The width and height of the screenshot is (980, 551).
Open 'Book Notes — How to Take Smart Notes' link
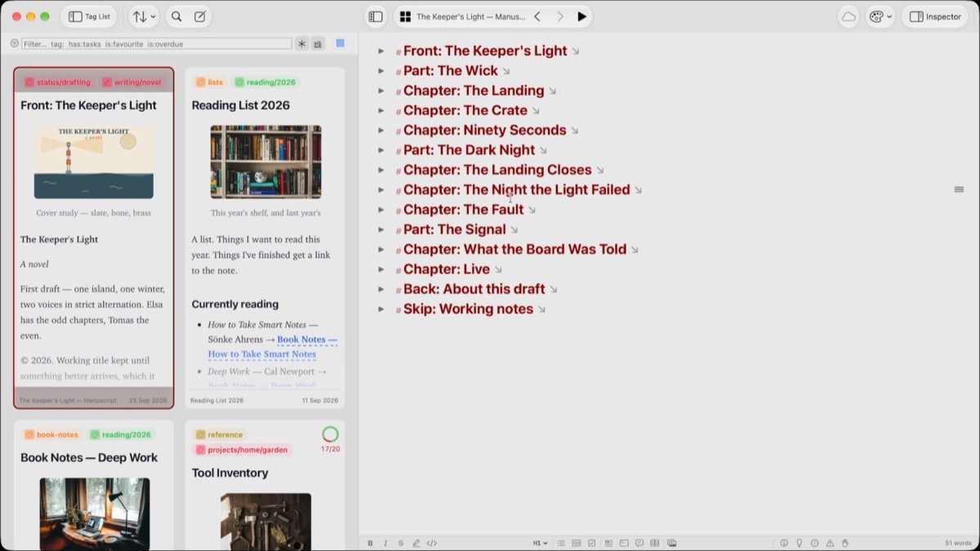pos(272,347)
